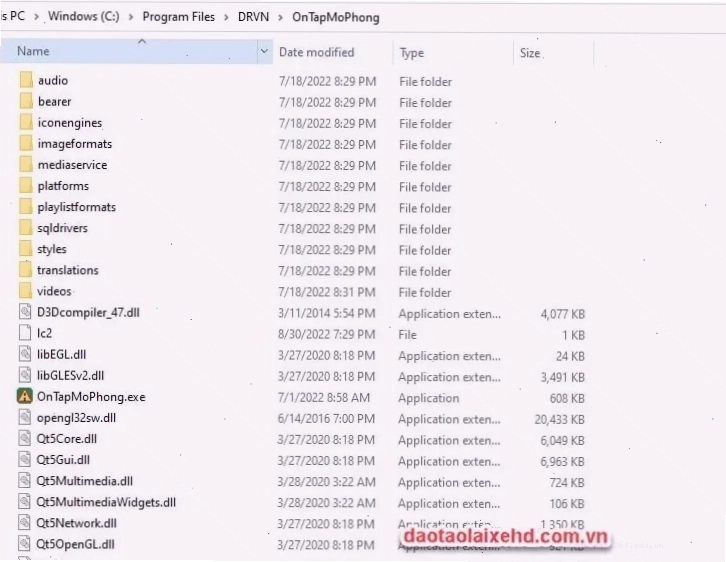Viewport: 726px width, 562px height.
Task: Click the mediaservice folder icon
Action: 26,164
